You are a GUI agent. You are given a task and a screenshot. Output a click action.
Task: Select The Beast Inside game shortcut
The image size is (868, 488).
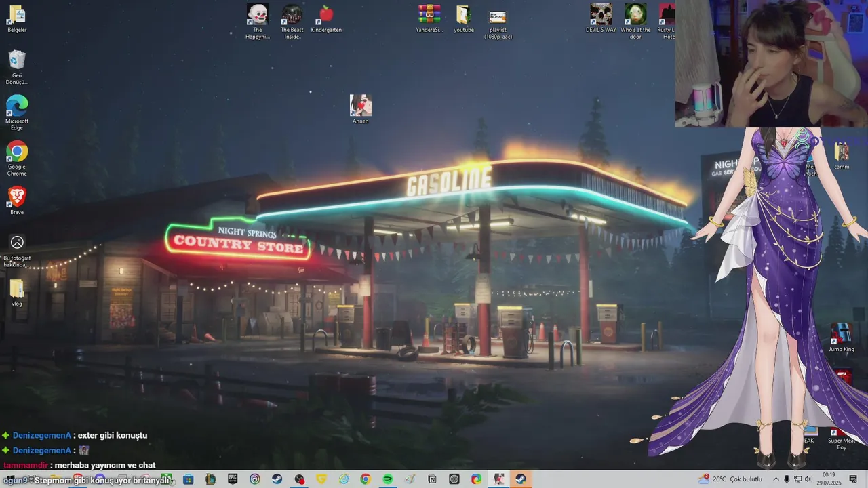pos(292,22)
